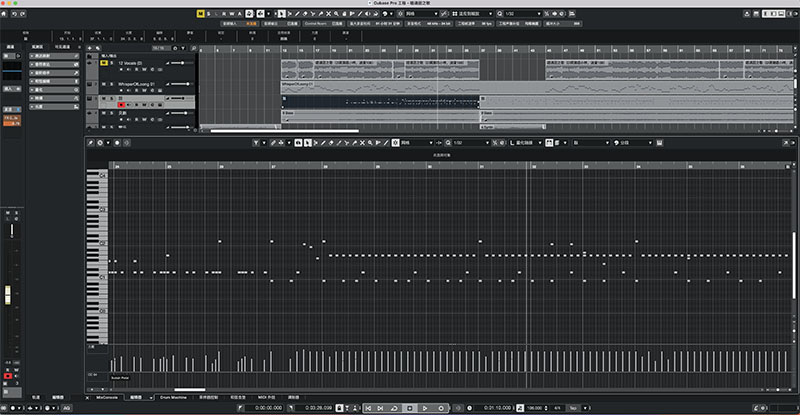Click the 196.000 tempo field in transport
800x415 pixels.
click(x=534, y=408)
